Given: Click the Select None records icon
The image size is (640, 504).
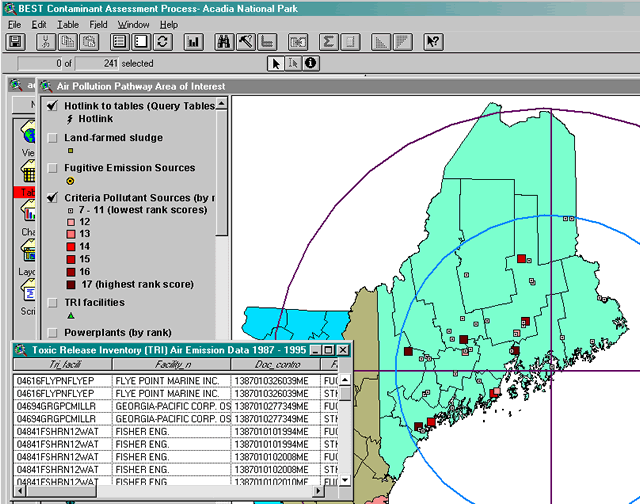Looking at the screenshot, I should click(x=141, y=42).
